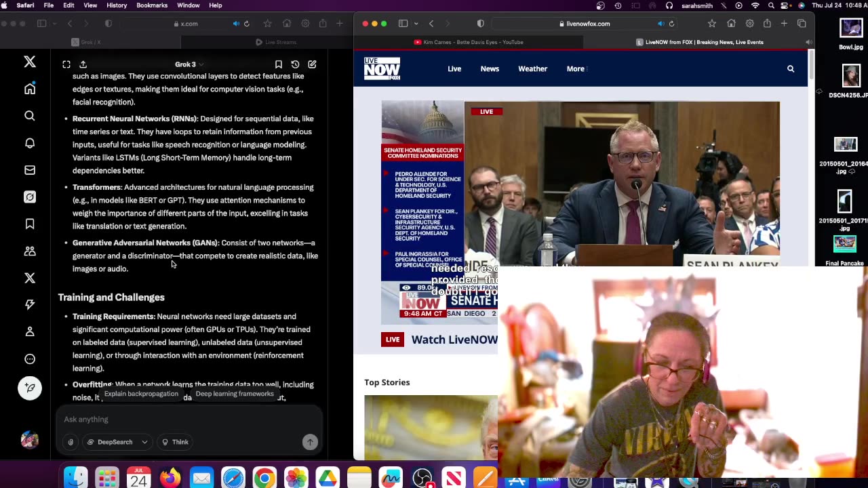Reload the livenowfox.com page

click(x=671, y=24)
